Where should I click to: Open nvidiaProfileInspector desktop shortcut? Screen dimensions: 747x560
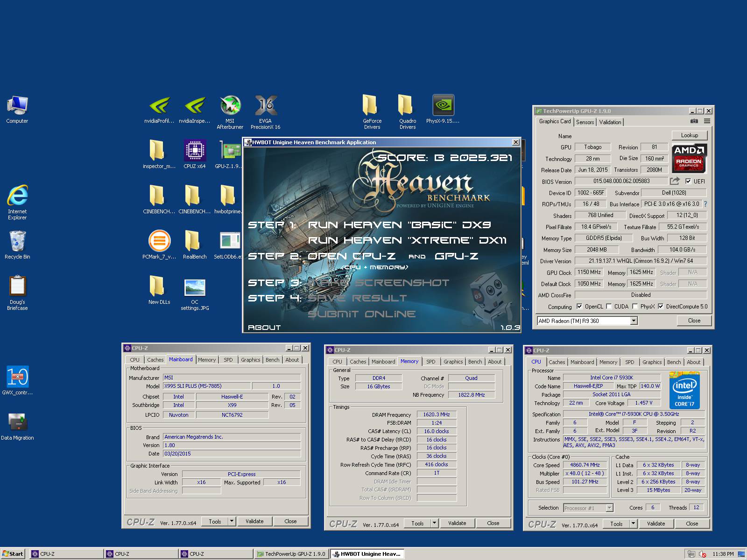click(x=159, y=110)
